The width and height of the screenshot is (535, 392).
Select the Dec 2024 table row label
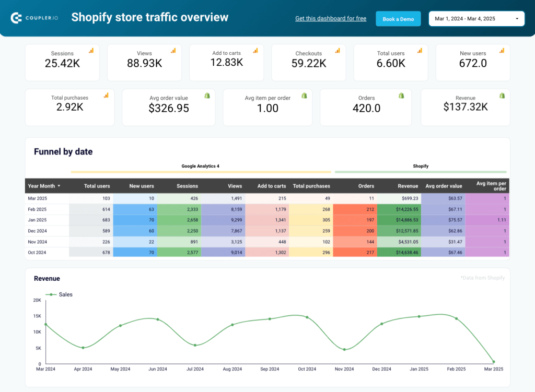(37, 231)
